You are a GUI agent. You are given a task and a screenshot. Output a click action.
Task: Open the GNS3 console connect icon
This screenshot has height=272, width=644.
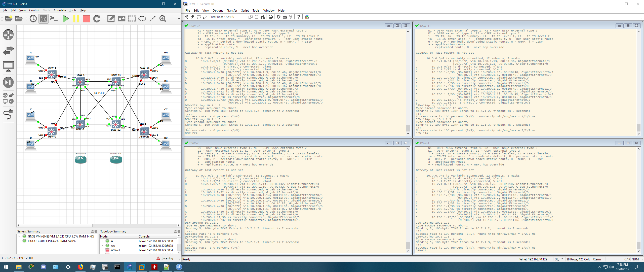coord(54,19)
